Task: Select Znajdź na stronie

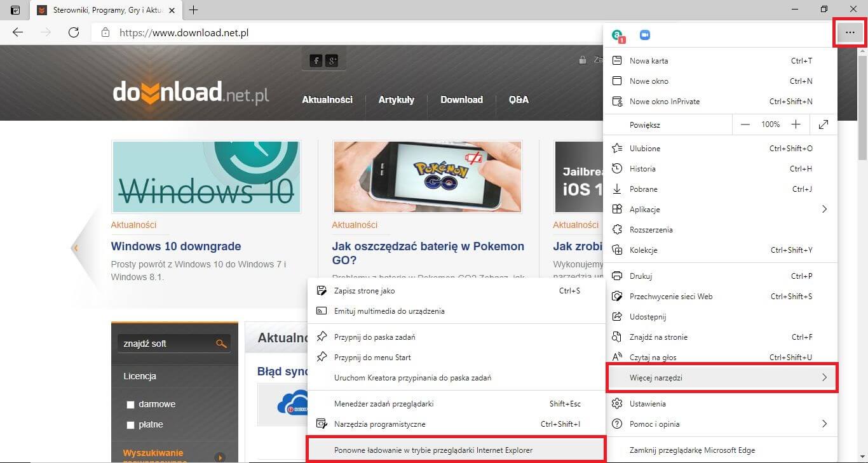Action: point(720,337)
